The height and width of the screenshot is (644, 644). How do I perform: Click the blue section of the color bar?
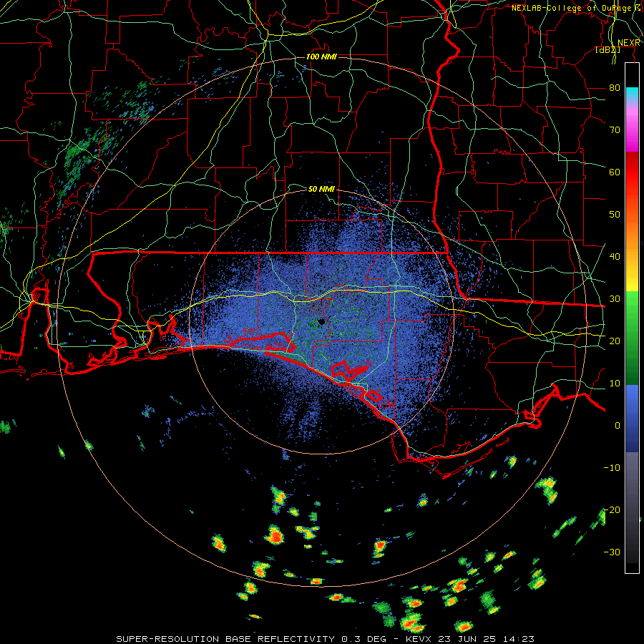tap(632, 418)
